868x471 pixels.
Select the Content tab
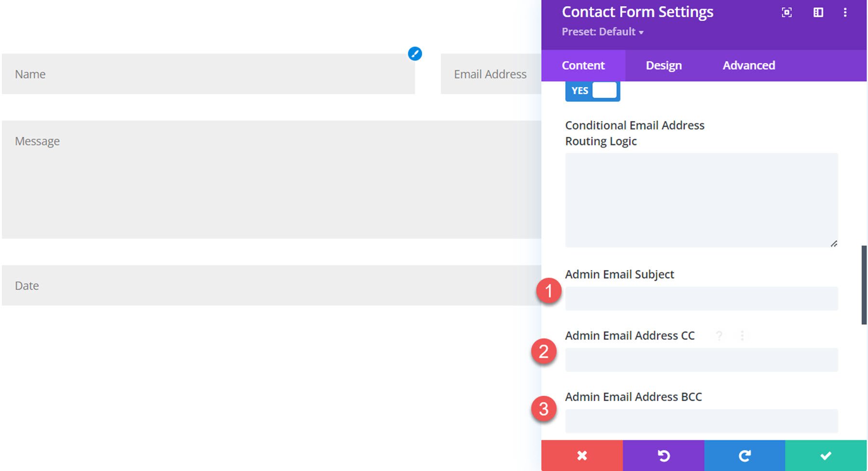pos(583,66)
